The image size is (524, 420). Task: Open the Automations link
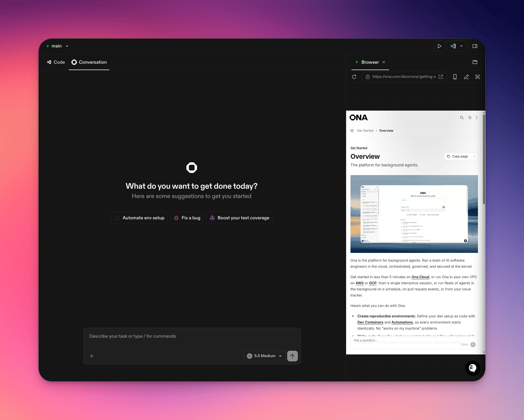pos(402,322)
